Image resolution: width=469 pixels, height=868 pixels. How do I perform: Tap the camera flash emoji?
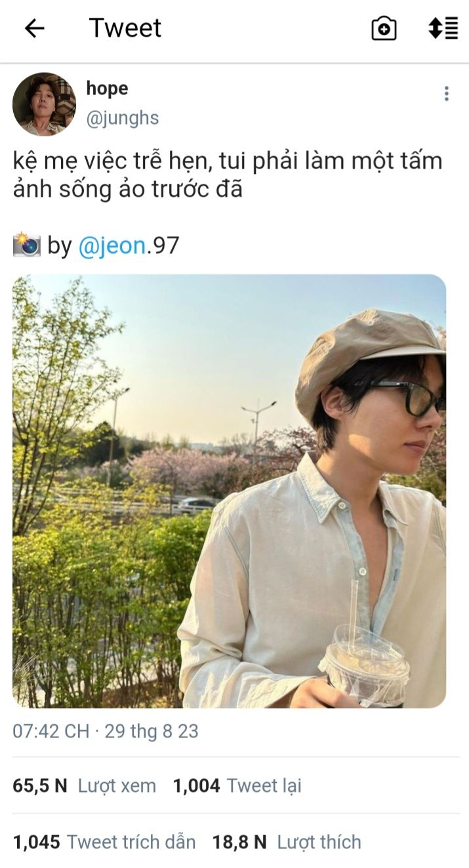(26, 245)
